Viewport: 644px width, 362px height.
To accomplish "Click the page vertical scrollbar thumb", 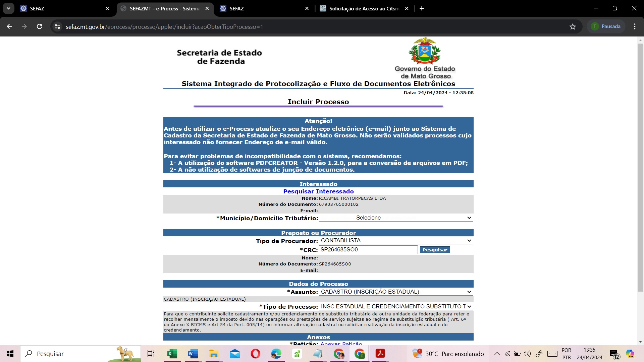I will pyautogui.click(x=640, y=168).
